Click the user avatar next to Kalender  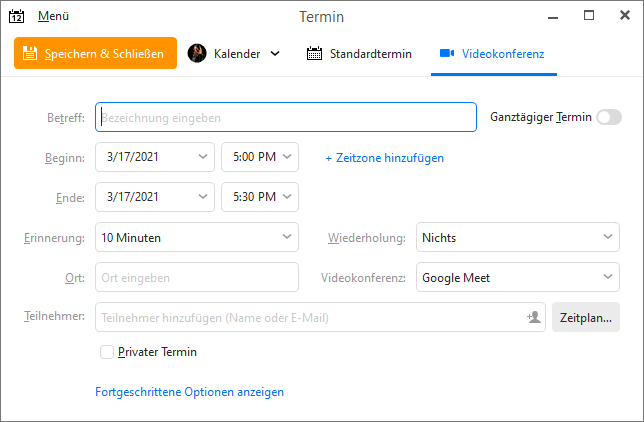pos(197,53)
